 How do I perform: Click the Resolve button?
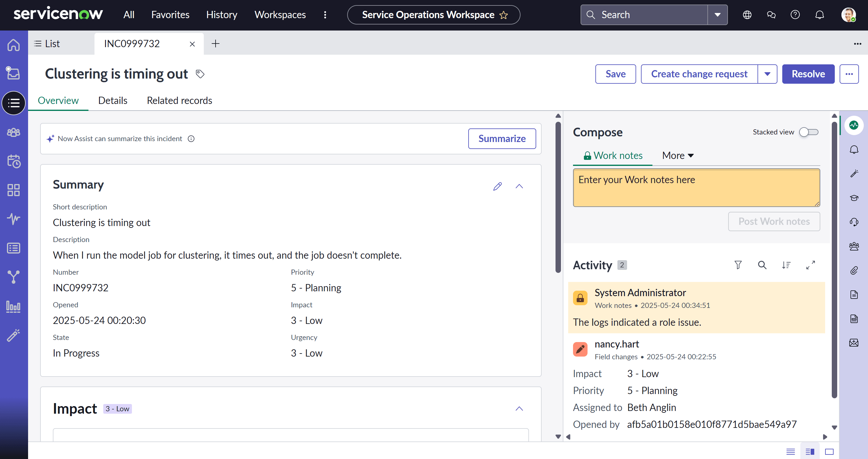pyautogui.click(x=808, y=74)
